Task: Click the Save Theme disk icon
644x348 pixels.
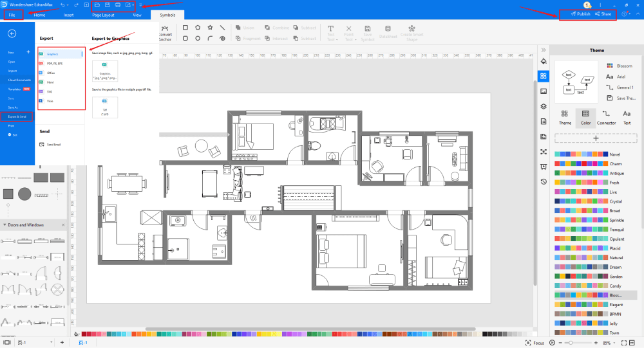Action: (610, 98)
